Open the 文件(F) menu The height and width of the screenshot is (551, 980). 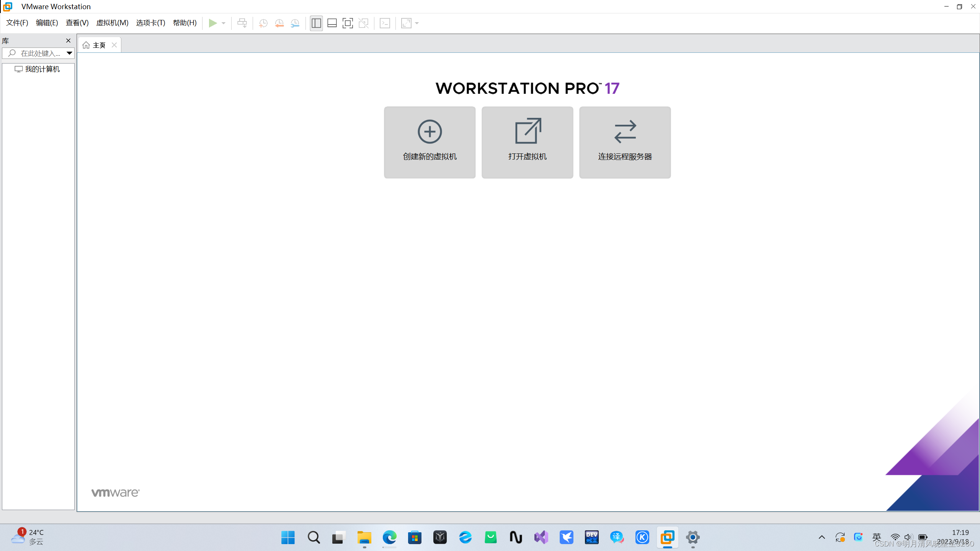tap(17, 23)
